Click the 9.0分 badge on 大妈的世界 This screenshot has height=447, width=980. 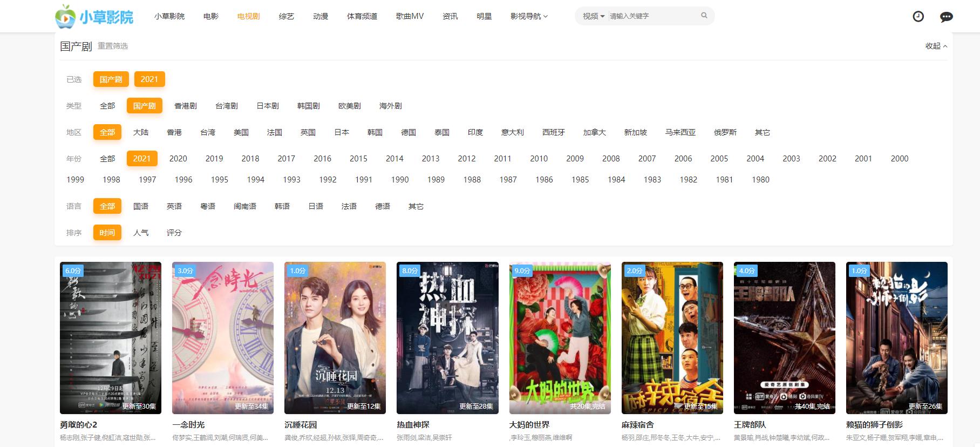(x=522, y=271)
